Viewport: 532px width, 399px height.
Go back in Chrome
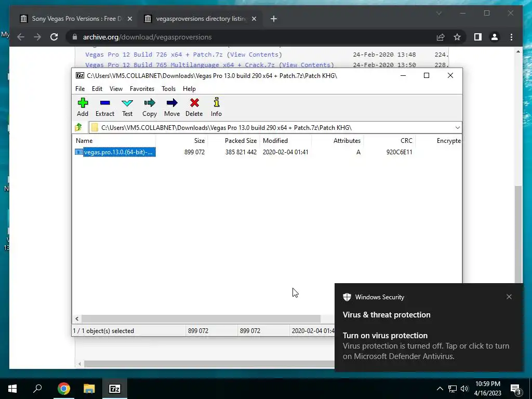(21, 37)
